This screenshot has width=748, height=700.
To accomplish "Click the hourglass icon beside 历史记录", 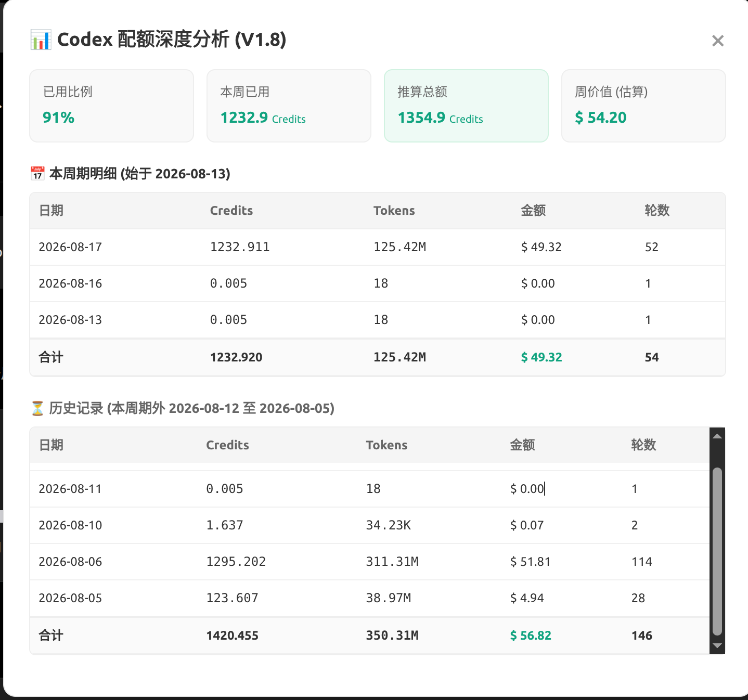I will click(37, 408).
